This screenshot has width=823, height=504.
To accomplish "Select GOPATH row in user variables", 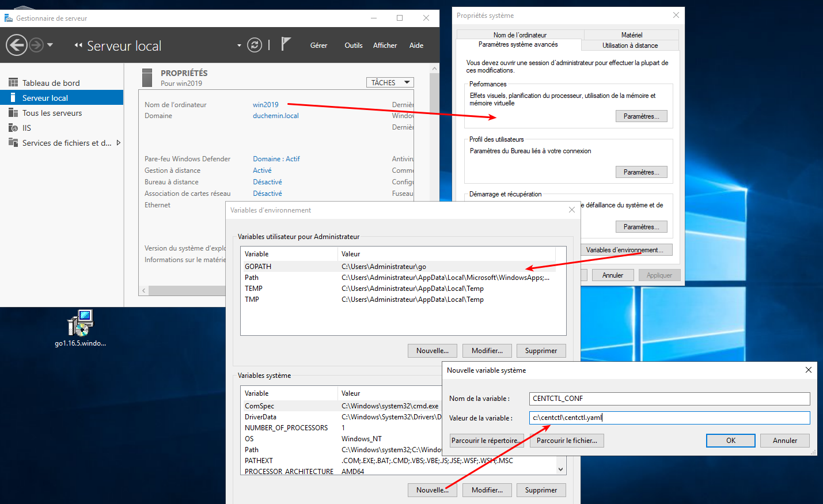I will coord(258,267).
